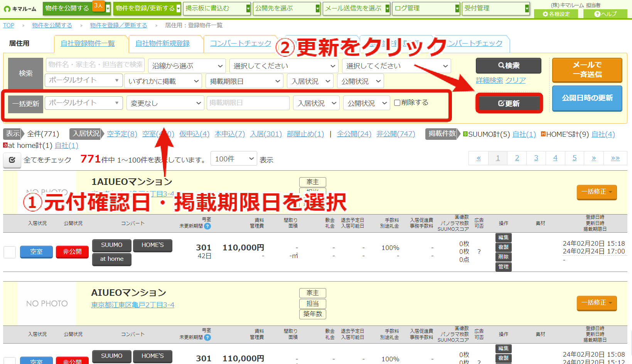Click the 検索 magnifier search button

(x=508, y=65)
